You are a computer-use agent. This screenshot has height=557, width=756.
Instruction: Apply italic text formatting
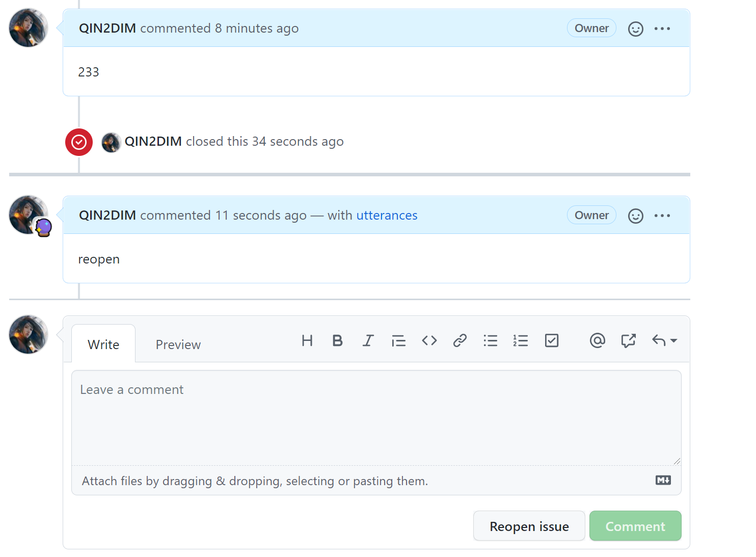pos(368,340)
